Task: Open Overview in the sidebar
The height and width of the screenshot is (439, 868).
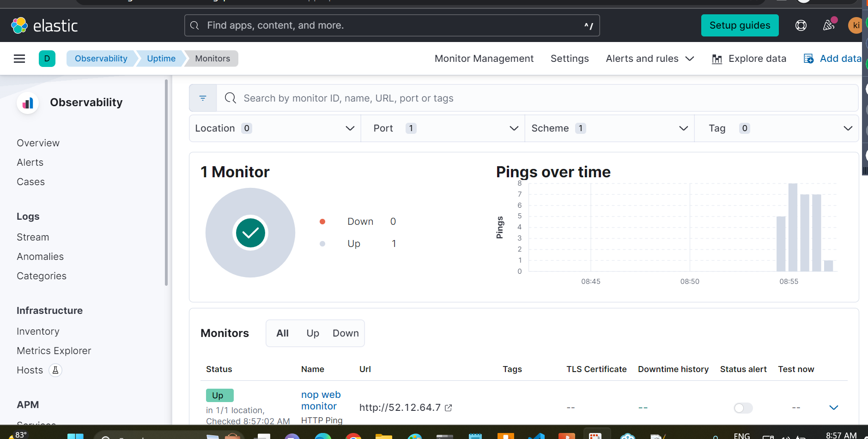Action: (38, 143)
